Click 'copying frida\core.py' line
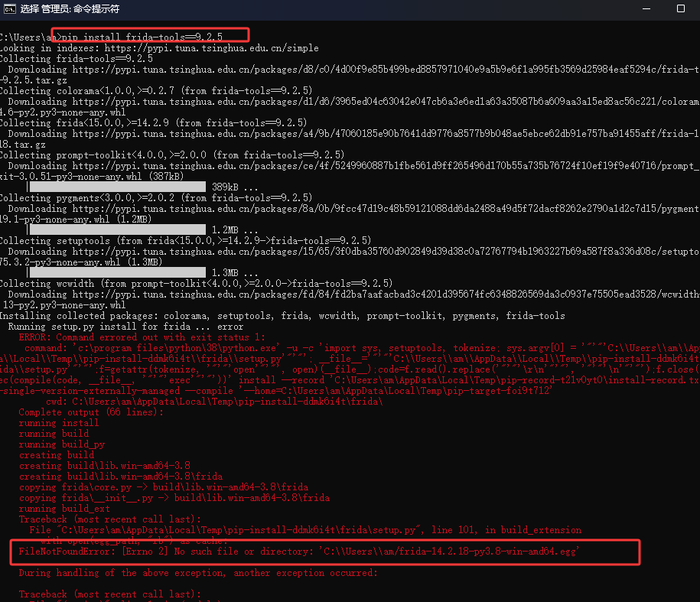Screen dimensions: 700x602 [x=164, y=487]
